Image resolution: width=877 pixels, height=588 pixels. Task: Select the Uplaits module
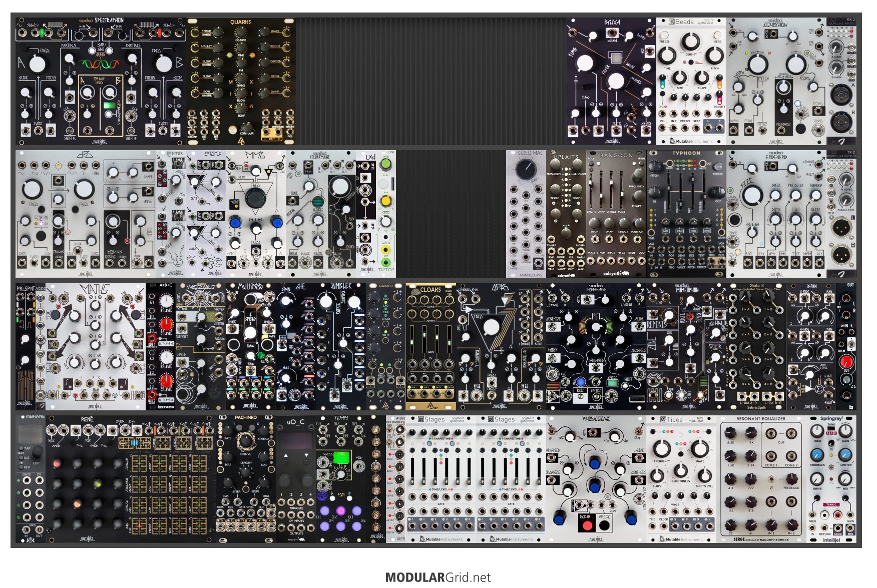pyautogui.click(x=566, y=214)
